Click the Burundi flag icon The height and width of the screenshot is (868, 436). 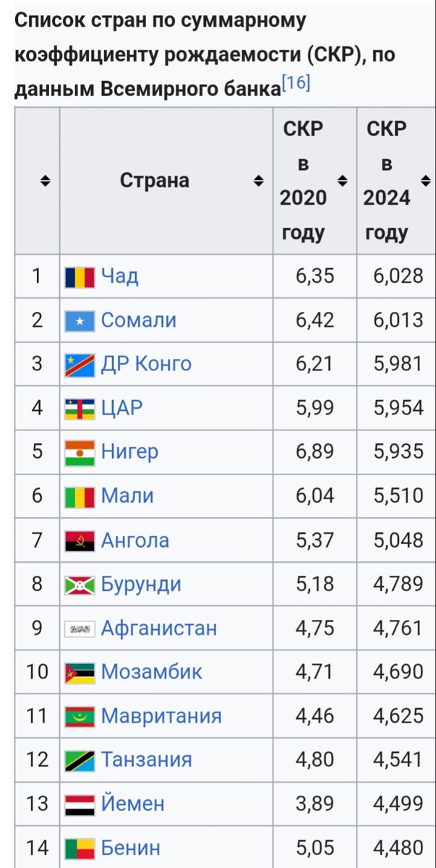pyautogui.click(x=80, y=584)
